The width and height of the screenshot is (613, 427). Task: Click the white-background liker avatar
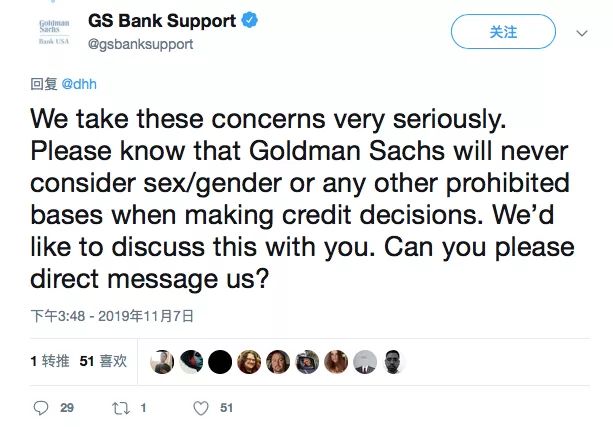tap(365, 362)
